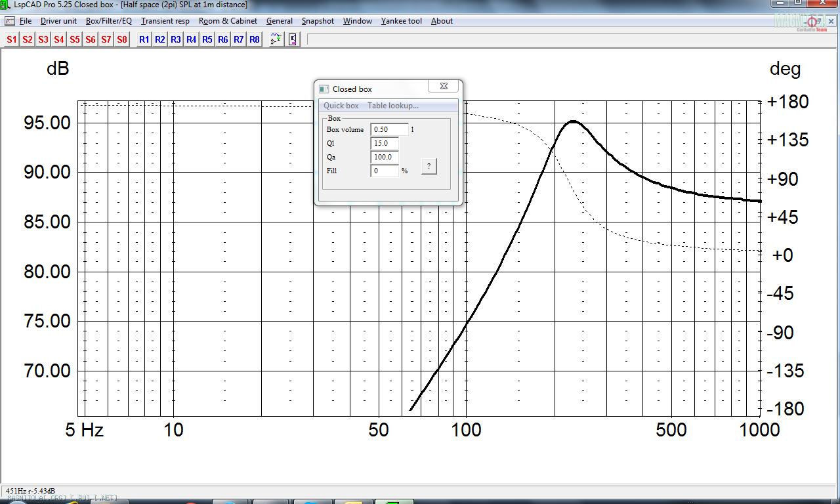The height and width of the screenshot is (504, 840).
Task: Click the 451Hz status bar readout
Action: coord(31,491)
